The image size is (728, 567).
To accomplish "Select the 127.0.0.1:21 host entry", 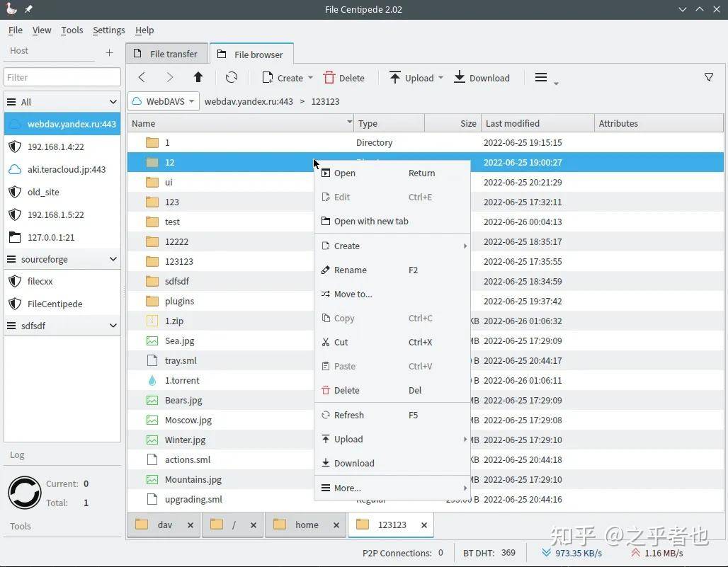I will (x=62, y=237).
